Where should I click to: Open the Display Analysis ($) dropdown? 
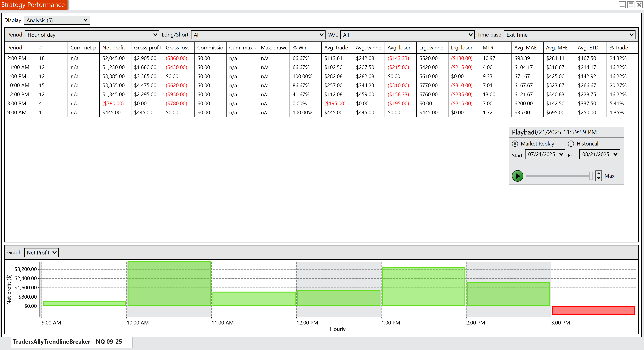[57, 20]
